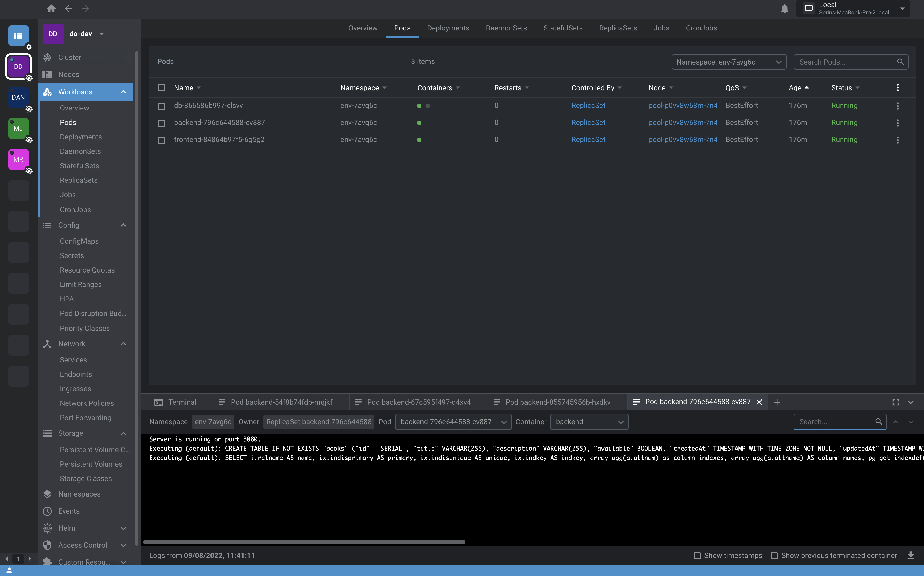The image size is (924, 576).
Task: Switch to the Deployments tab
Action: click(x=448, y=28)
